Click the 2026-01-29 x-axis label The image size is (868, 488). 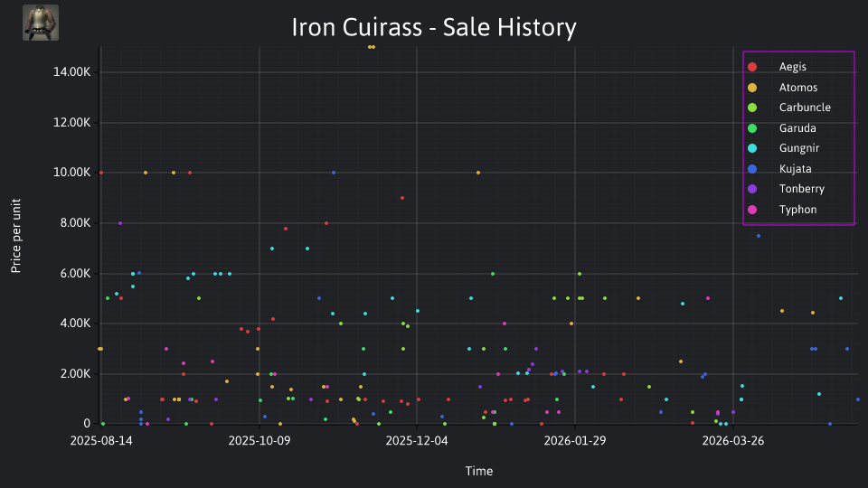[x=575, y=441]
